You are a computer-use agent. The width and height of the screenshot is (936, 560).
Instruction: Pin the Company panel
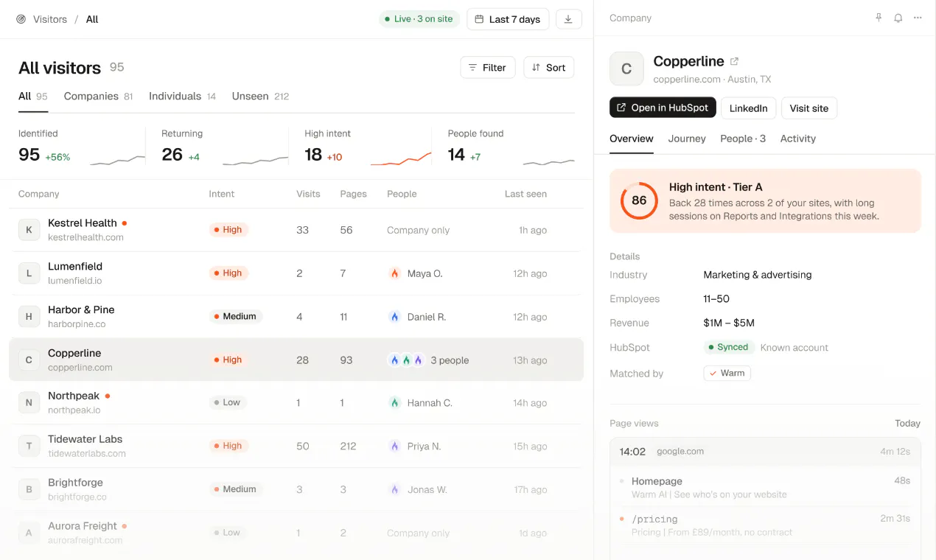pos(879,18)
